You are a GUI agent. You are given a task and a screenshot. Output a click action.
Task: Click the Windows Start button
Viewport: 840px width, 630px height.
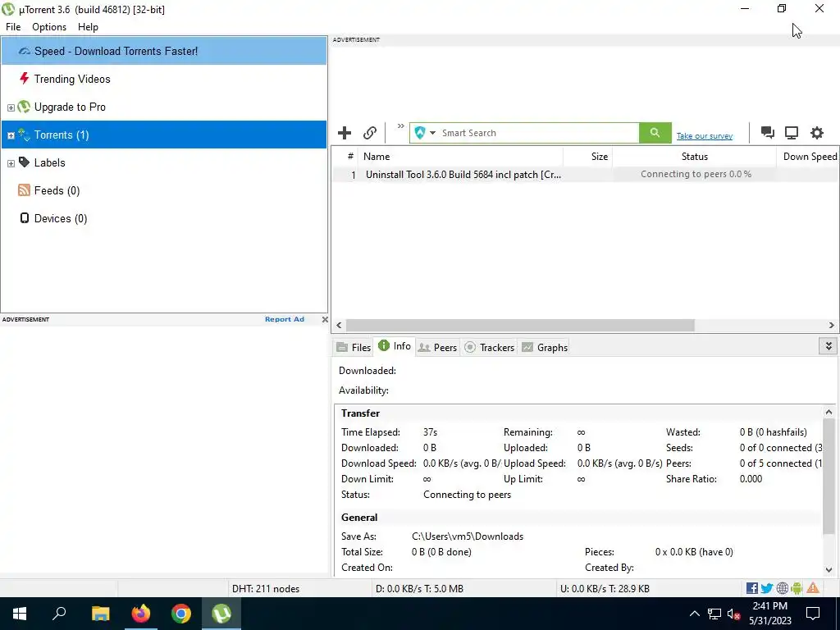[x=20, y=614]
